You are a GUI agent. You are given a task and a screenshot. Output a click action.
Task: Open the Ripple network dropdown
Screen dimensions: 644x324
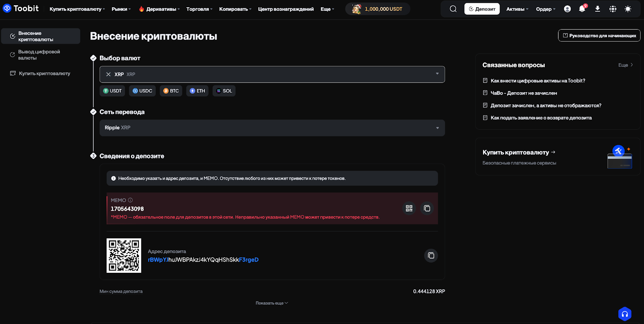click(272, 128)
